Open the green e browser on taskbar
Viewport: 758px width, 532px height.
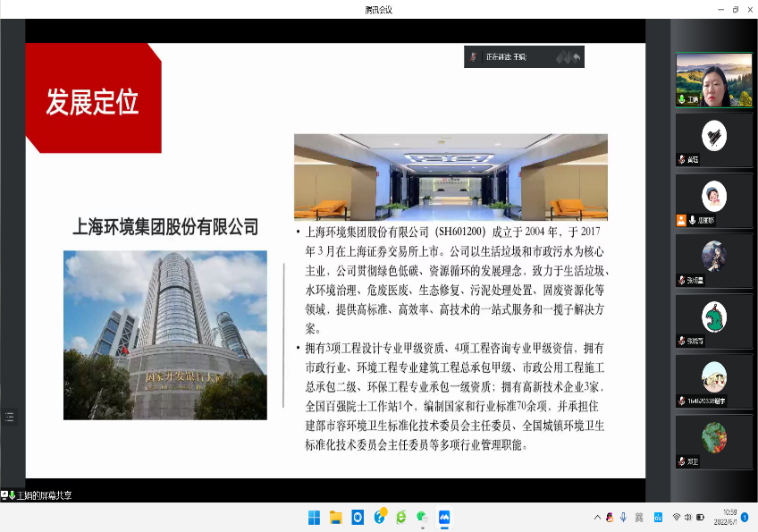click(x=401, y=518)
